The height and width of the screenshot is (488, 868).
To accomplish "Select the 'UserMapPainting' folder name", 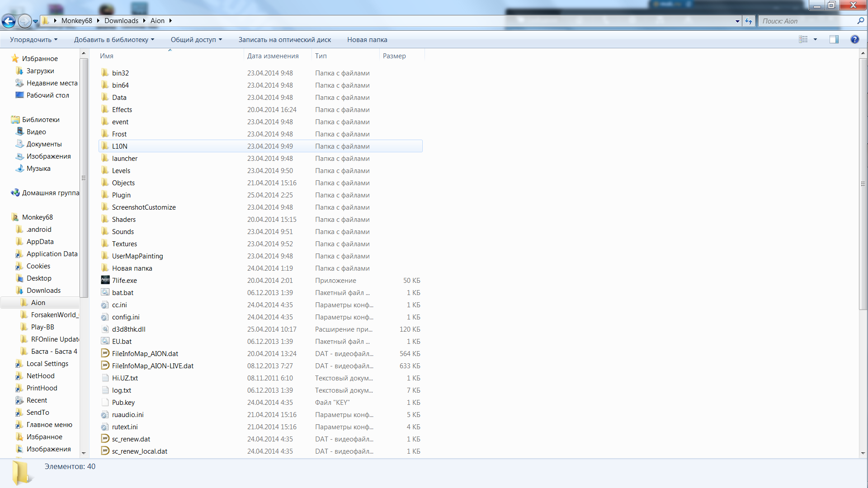I will [x=137, y=256].
